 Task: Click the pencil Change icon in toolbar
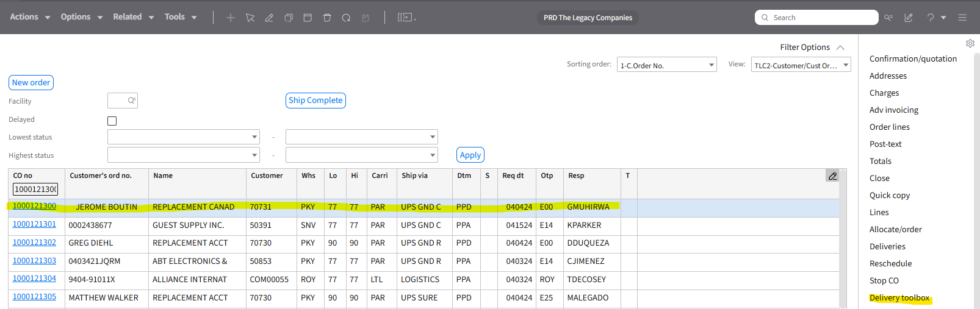269,18
